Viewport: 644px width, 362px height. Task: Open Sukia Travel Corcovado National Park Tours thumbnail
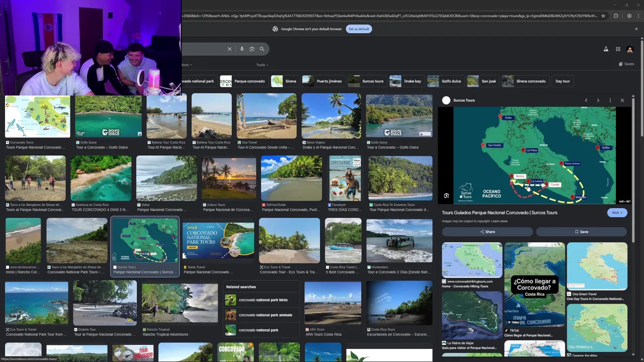click(218, 240)
